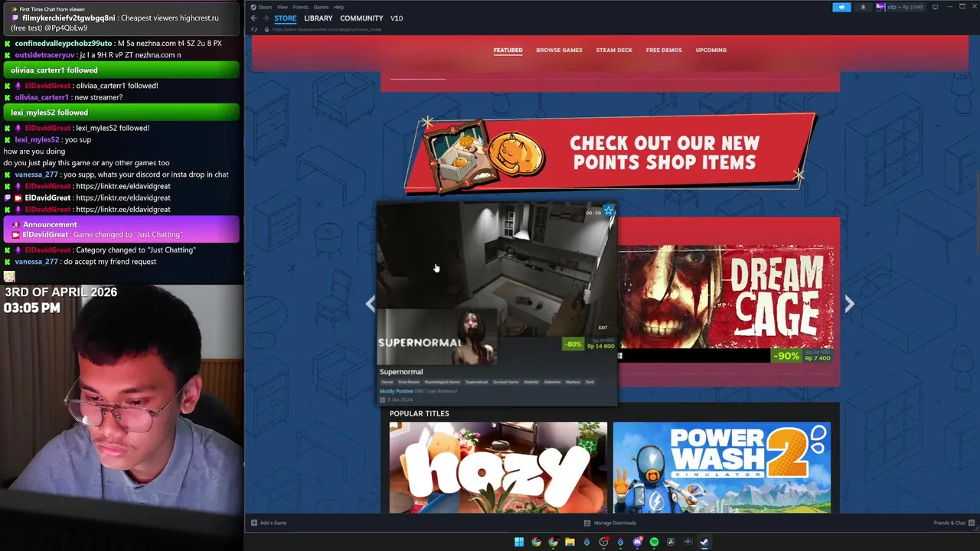Click the Steam icon in the taskbar
980x551 pixels.
[x=704, y=542]
